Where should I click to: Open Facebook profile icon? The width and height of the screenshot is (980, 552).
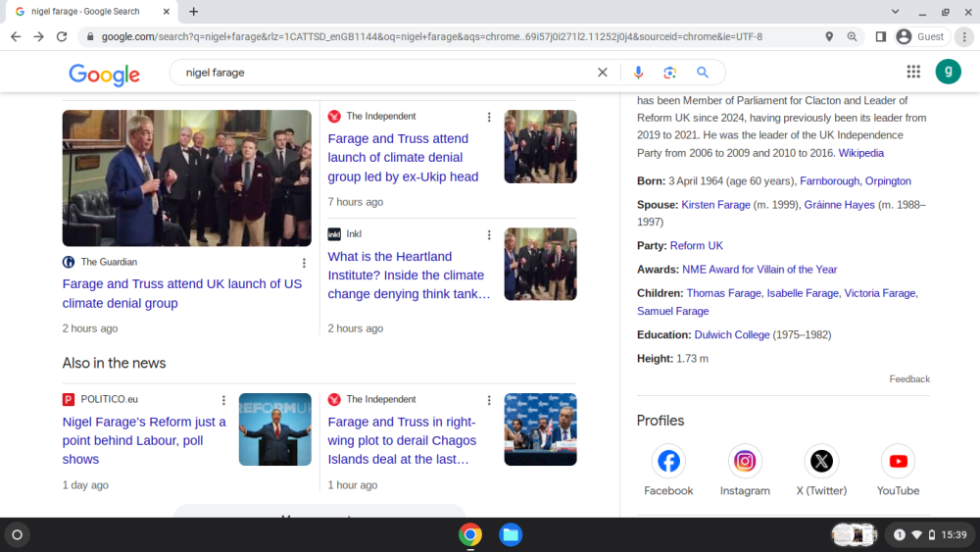pos(668,462)
